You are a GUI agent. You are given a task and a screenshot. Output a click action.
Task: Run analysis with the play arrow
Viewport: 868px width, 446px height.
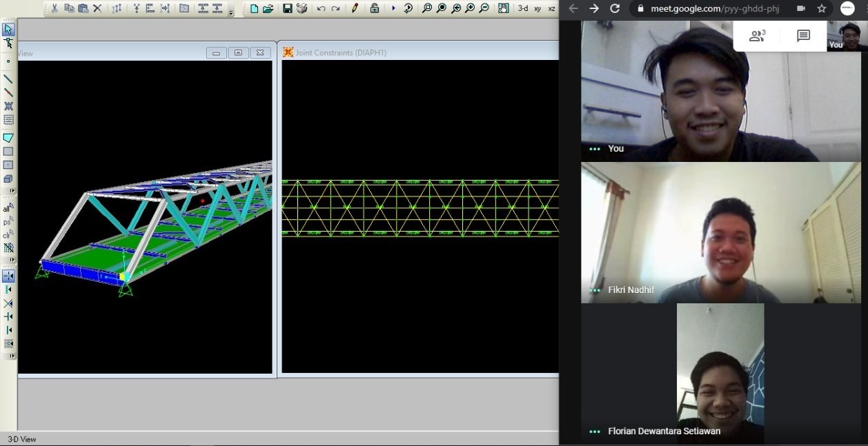[393, 8]
